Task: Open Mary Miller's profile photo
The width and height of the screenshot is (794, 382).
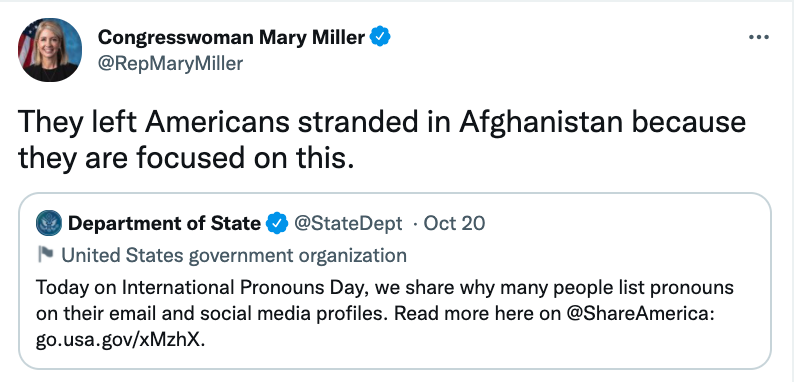Action: tap(50, 50)
